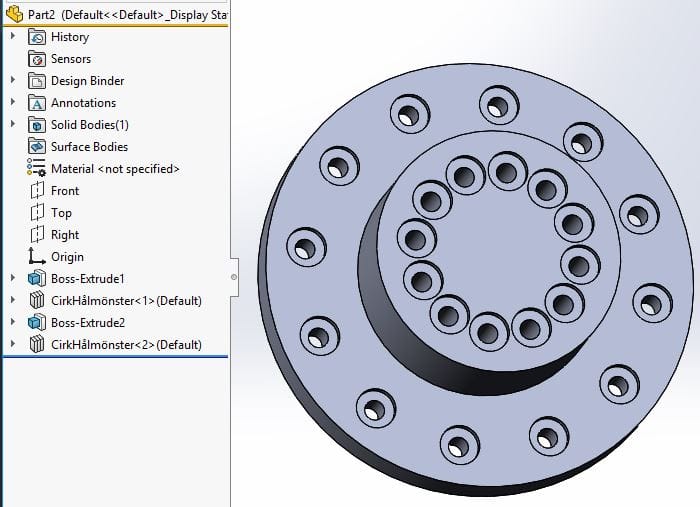This screenshot has width=700, height=507.
Task: Select the Right plane in tree
Action: point(65,235)
